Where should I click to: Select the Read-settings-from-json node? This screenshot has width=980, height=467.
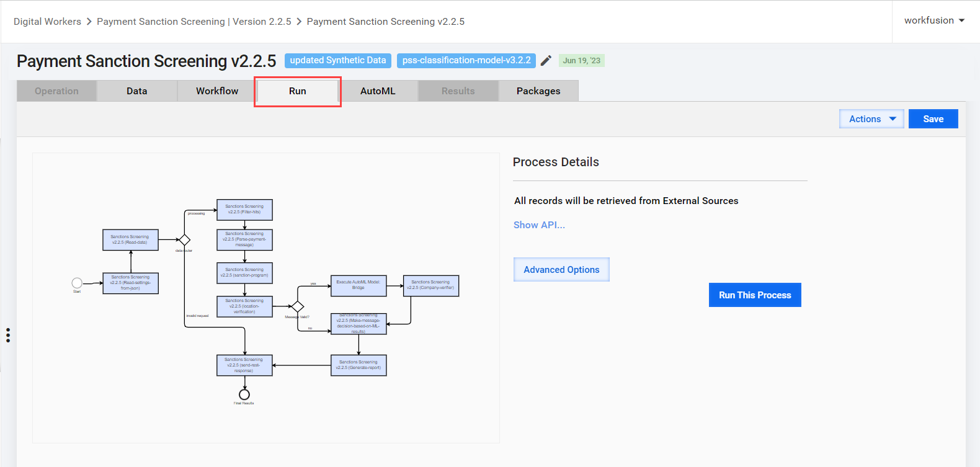(130, 283)
